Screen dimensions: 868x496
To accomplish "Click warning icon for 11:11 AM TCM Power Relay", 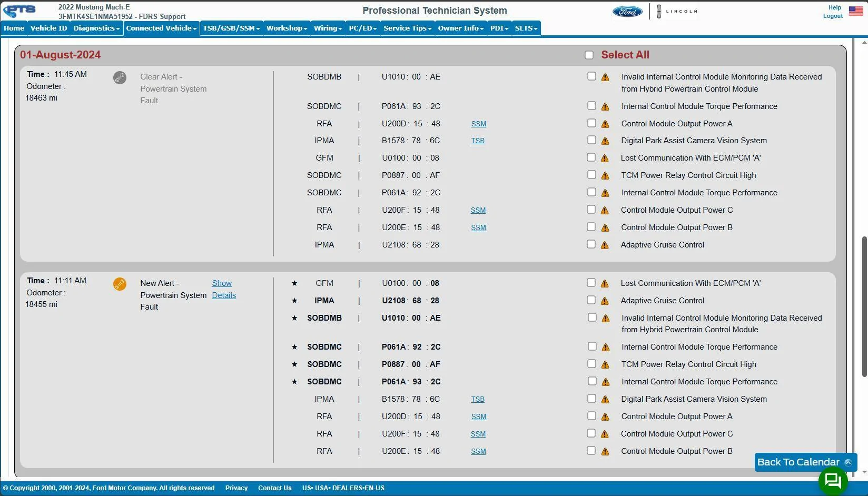I will tap(605, 365).
